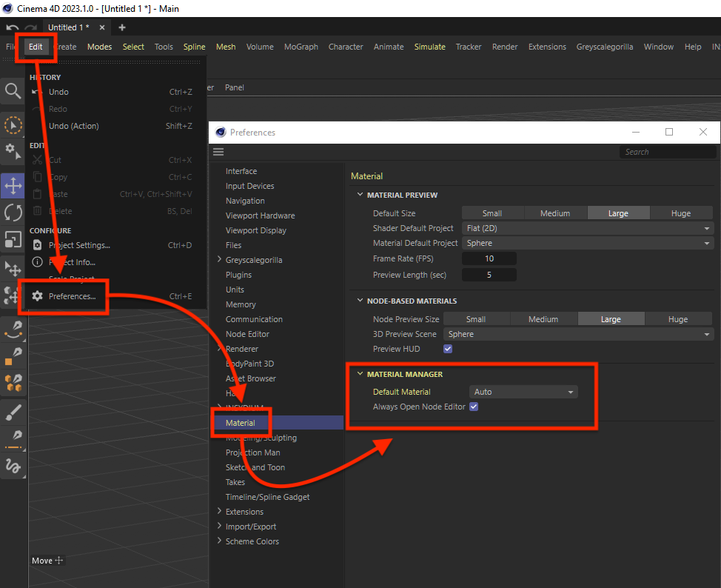Set Node Preview Size to Huge
721x588 pixels.
click(678, 319)
